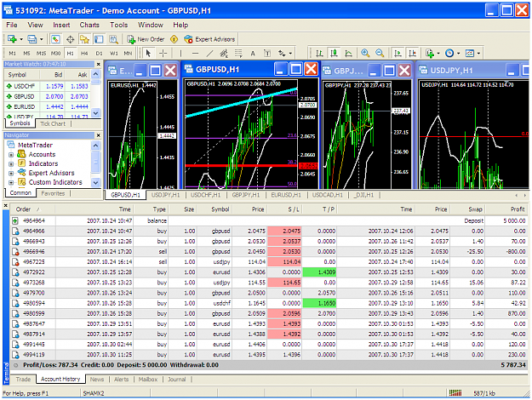Select the D1 timeframe
This screenshot has height=400, width=532.
click(99, 54)
